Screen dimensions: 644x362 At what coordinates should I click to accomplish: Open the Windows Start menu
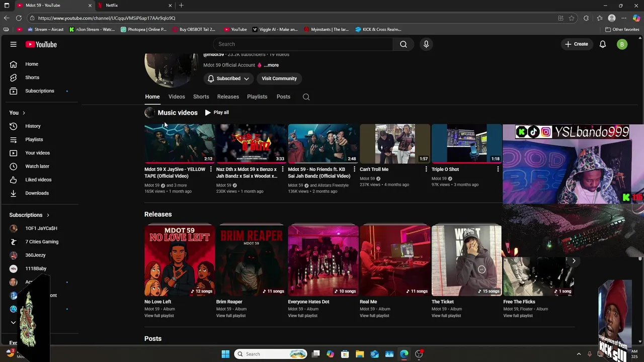tap(225, 354)
